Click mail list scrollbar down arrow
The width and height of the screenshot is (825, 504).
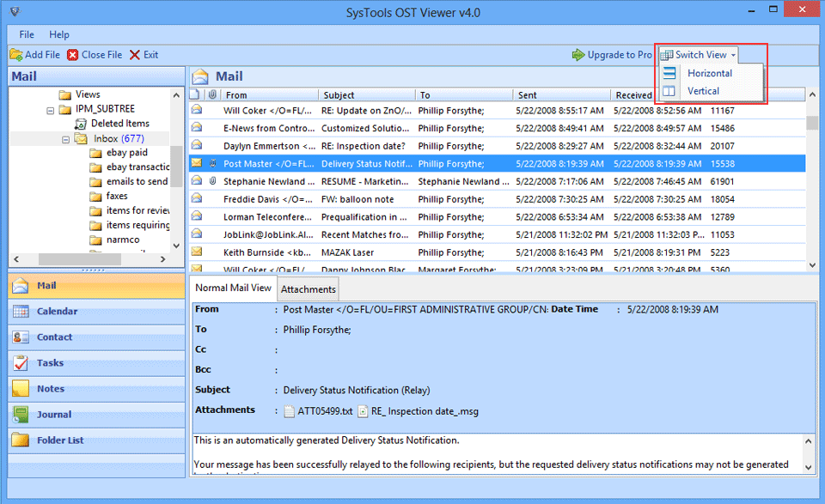point(812,264)
